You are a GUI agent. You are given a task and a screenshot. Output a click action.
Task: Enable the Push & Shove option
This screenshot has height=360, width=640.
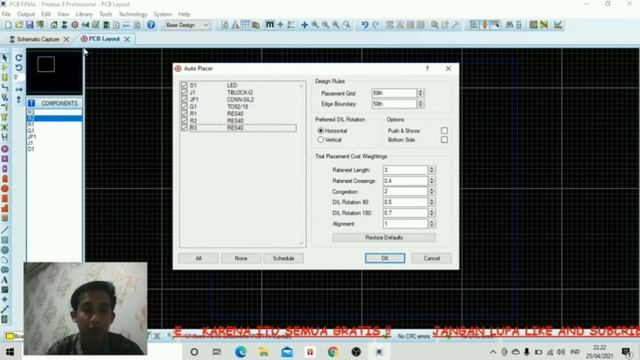point(444,131)
